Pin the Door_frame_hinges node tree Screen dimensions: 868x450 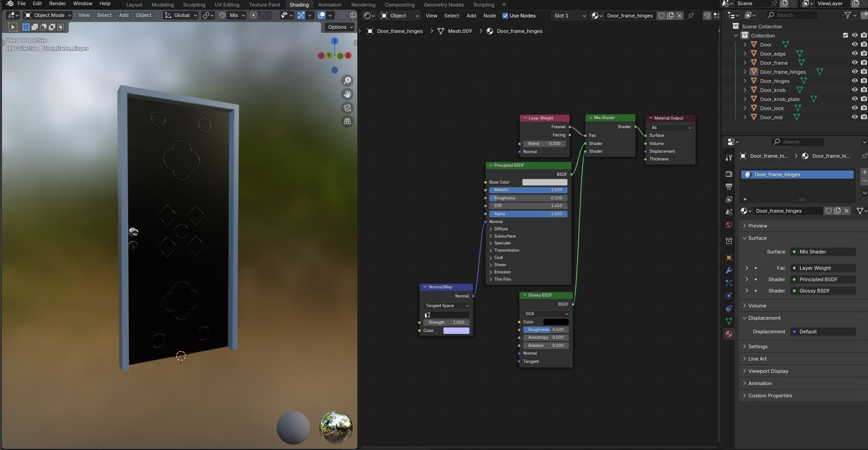click(x=691, y=15)
